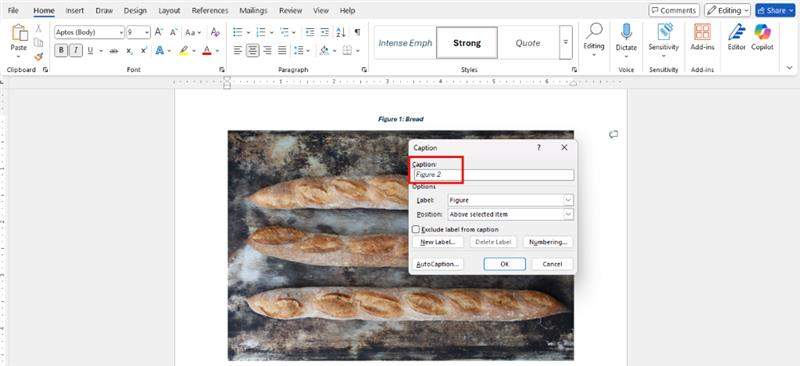
Task: Increase paragraph indent
Action: pos(324,32)
